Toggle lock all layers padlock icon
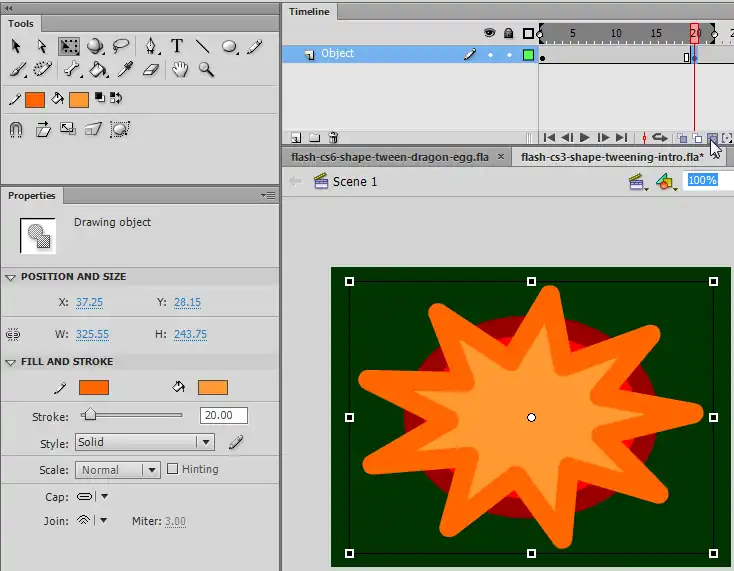This screenshot has height=571, width=734. (508, 33)
